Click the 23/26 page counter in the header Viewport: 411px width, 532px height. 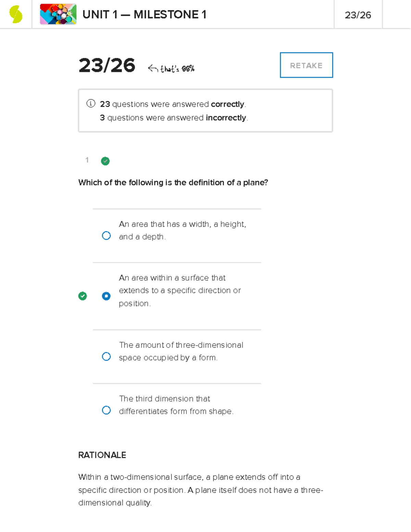pyautogui.click(x=358, y=15)
